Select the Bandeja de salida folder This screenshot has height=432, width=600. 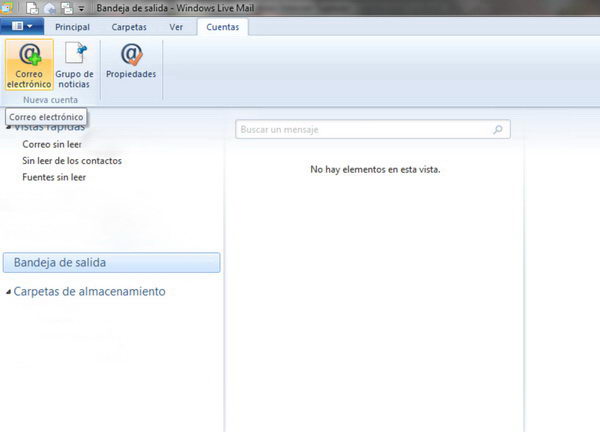111,262
